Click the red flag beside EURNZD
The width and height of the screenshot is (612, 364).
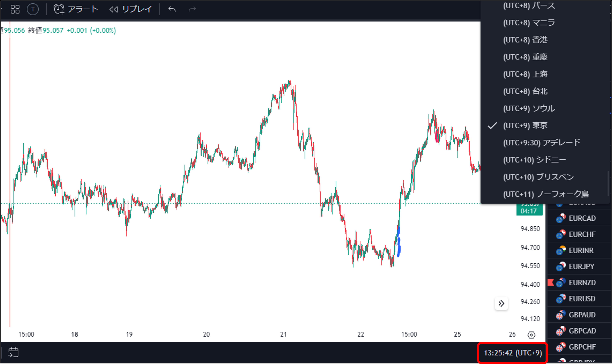point(551,283)
